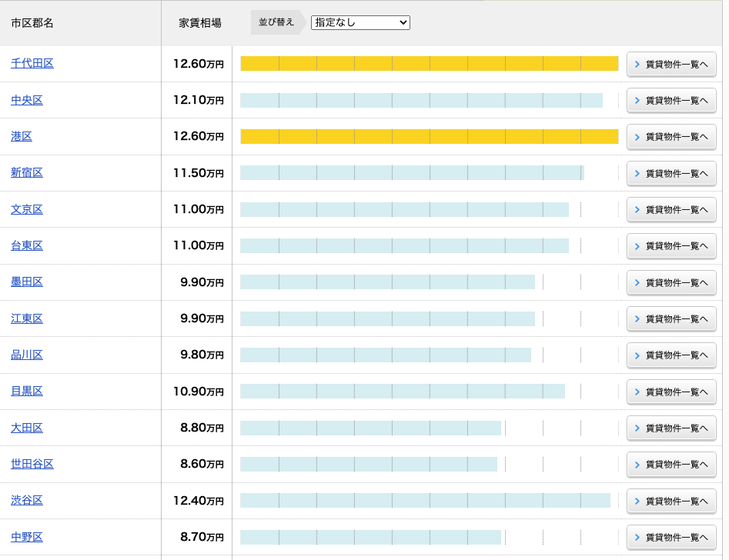Image resolution: width=729 pixels, height=560 pixels.
Task: Click 賃貸物件一覧へ button for 千代田区
Action: point(671,64)
